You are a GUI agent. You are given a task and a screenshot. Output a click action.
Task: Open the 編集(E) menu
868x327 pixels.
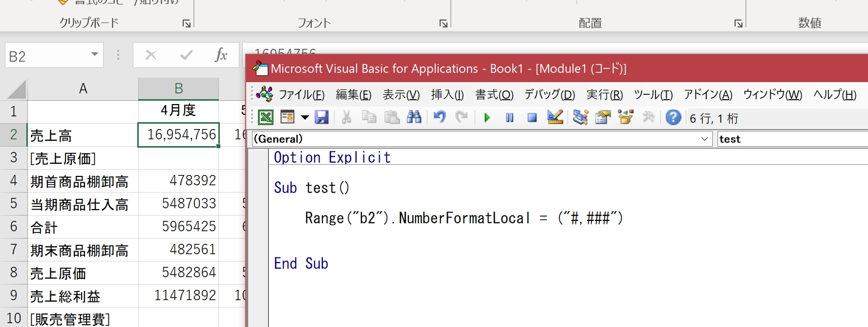[x=354, y=94]
